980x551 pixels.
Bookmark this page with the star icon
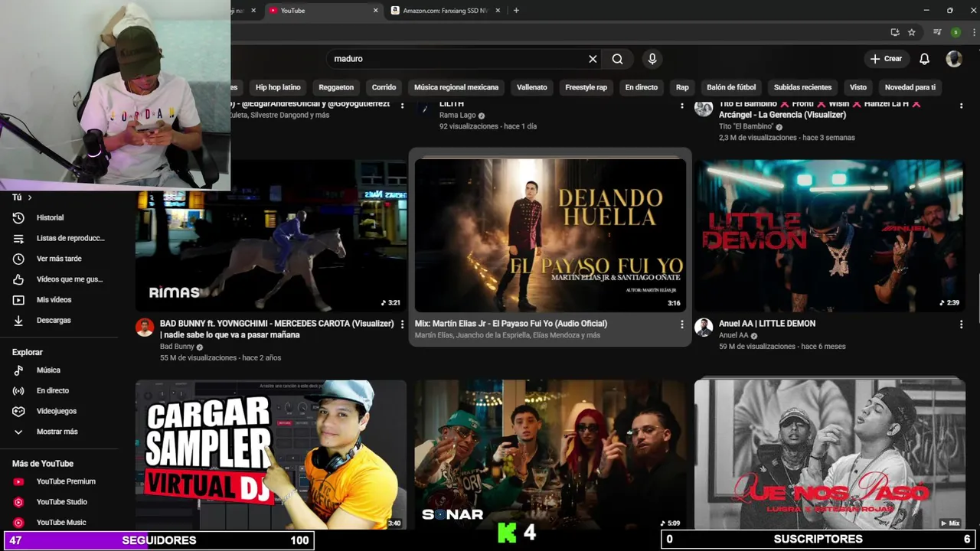pyautogui.click(x=911, y=32)
